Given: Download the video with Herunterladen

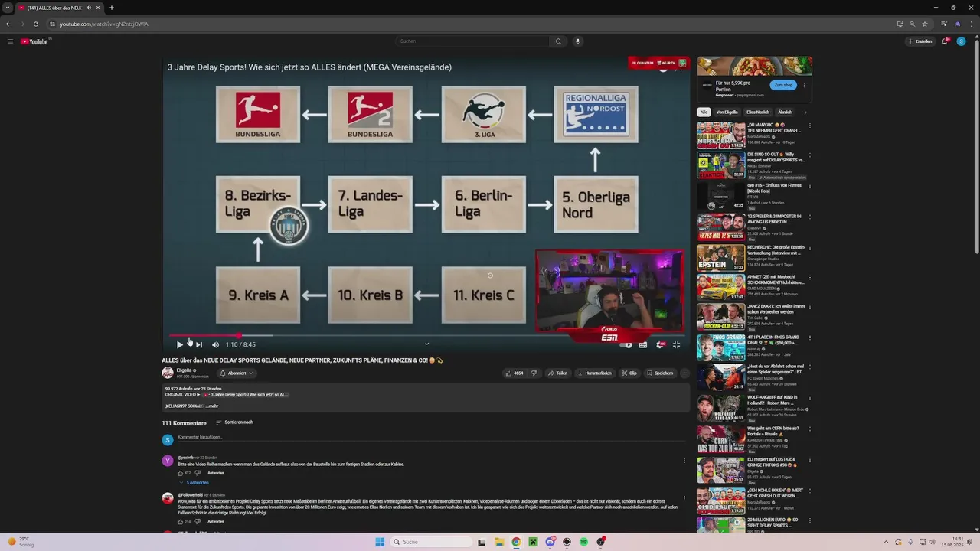Looking at the screenshot, I should 594,373.
